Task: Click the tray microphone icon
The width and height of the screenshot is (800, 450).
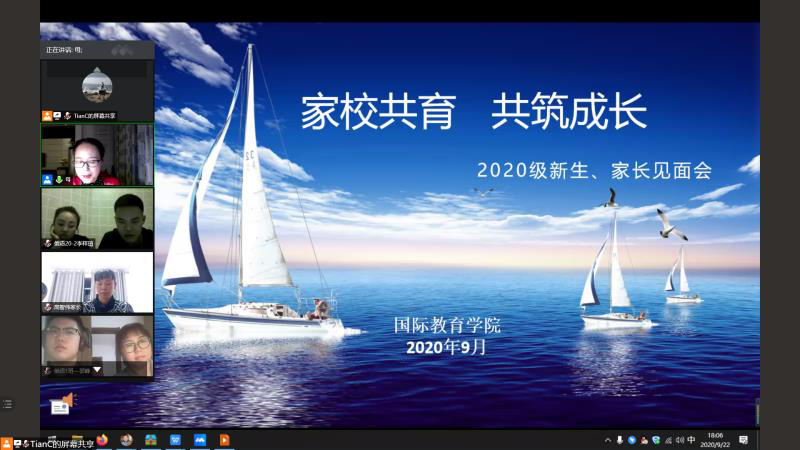Action: pyautogui.click(x=620, y=440)
